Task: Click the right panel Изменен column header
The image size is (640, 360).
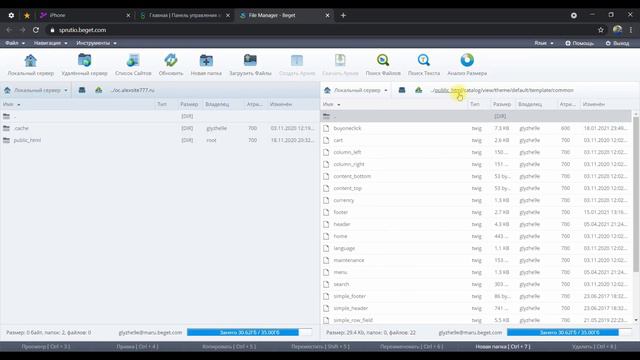Action: pos(593,104)
